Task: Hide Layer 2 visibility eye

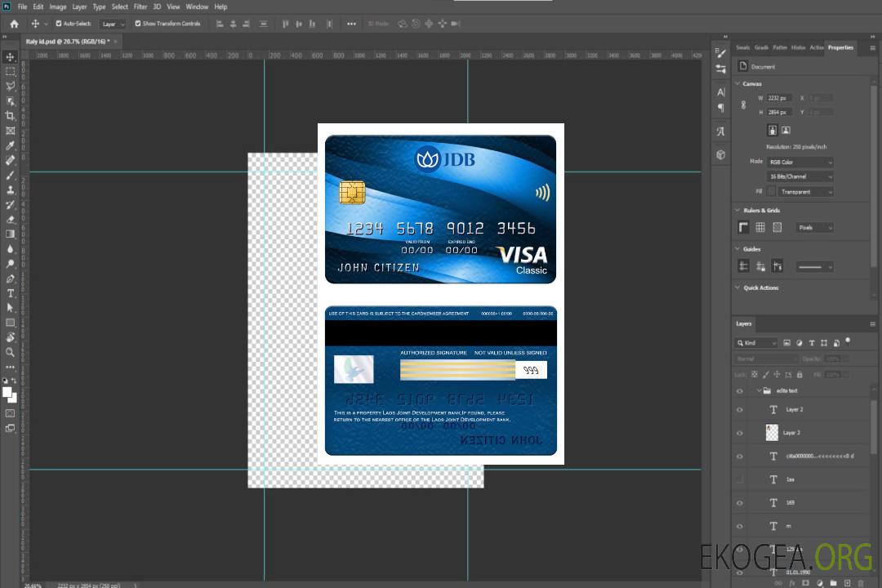Action: [x=740, y=410]
